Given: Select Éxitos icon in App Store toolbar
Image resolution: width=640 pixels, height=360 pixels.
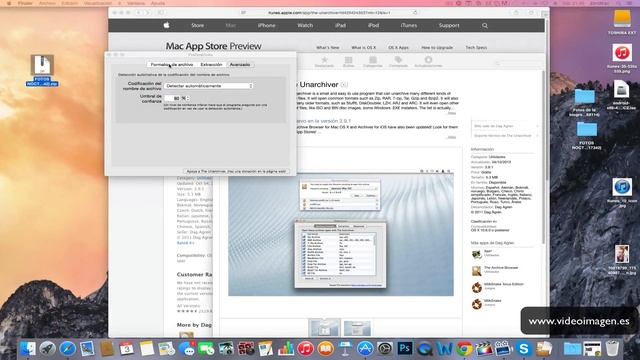Looking at the screenshot, I should 348,62.
